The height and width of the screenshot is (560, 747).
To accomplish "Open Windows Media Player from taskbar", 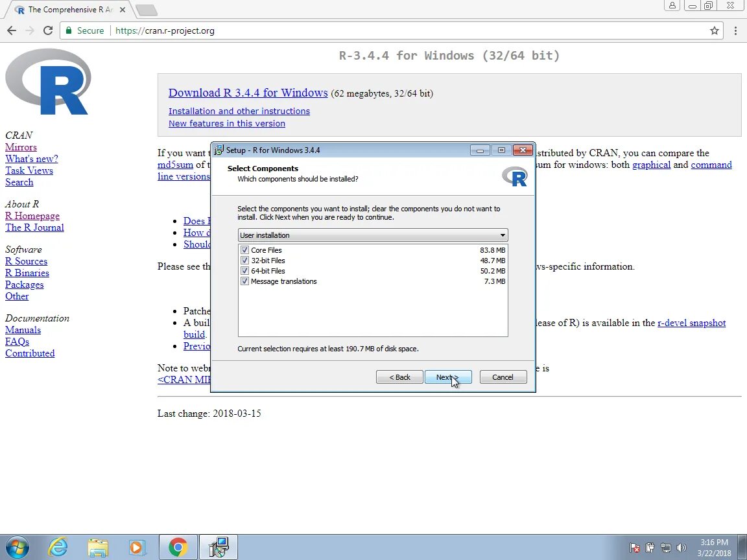I will point(137,547).
